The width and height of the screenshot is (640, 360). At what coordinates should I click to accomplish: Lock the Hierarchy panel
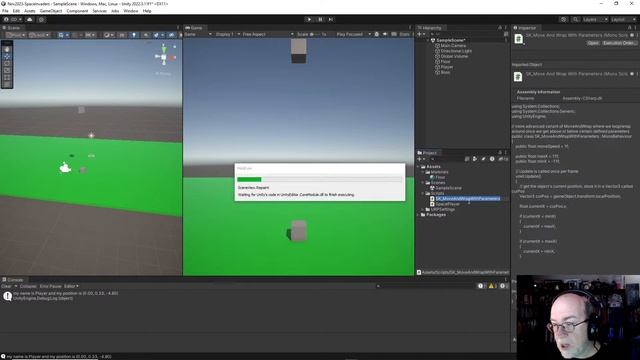click(500, 28)
